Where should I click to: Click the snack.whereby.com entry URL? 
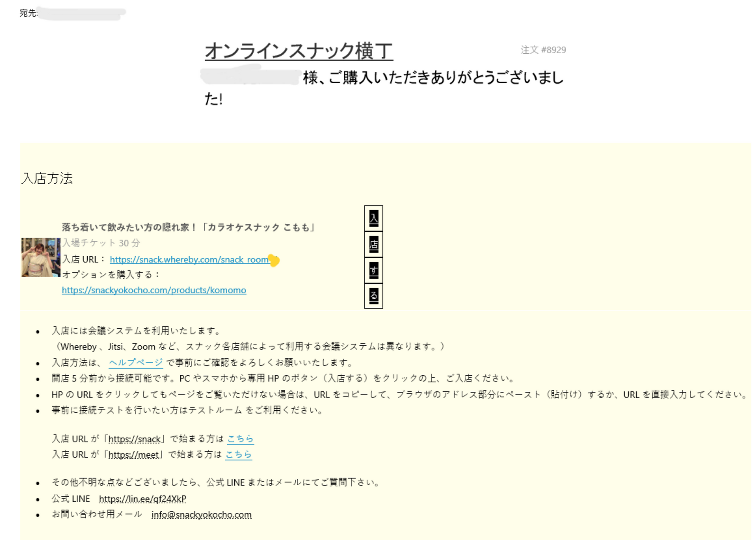tap(189, 260)
